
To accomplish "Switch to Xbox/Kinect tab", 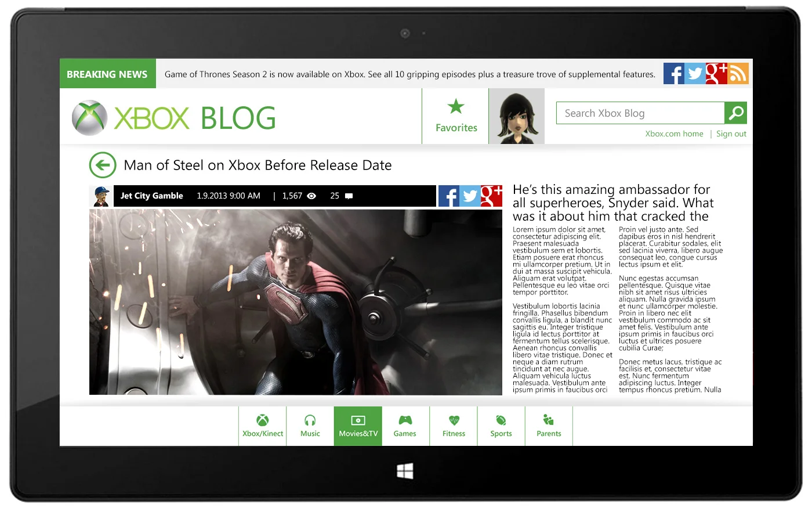I will (x=263, y=426).
